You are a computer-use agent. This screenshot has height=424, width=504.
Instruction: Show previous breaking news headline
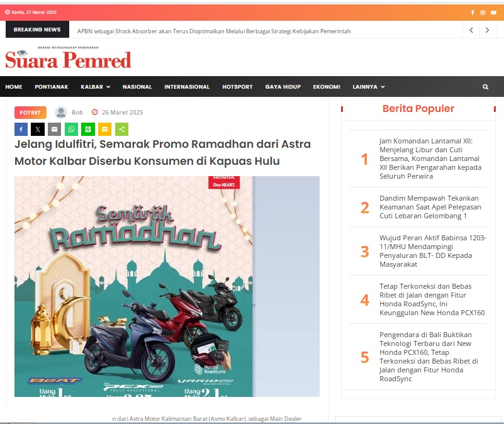tap(471, 30)
